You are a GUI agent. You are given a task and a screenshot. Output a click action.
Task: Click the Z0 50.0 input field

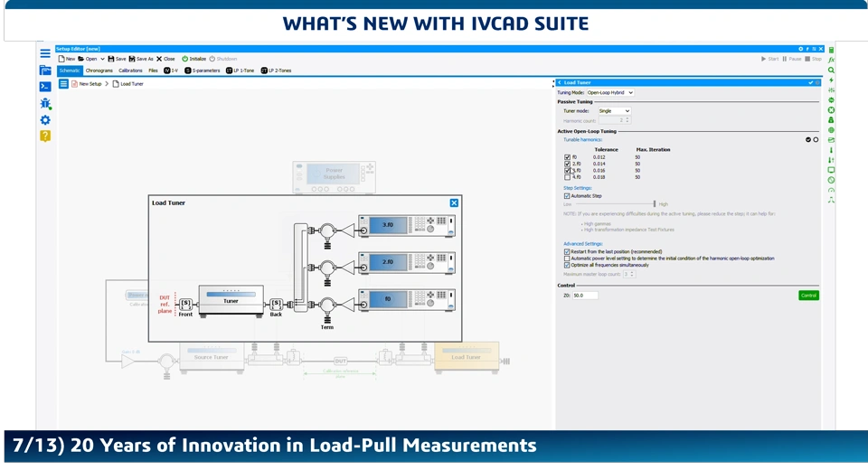(x=585, y=296)
